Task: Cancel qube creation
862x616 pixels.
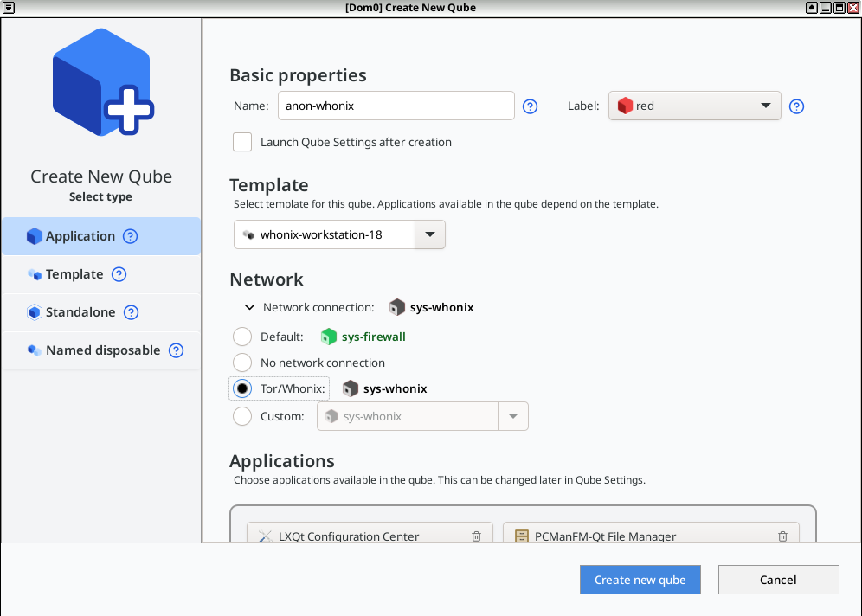Action: (x=778, y=580)
